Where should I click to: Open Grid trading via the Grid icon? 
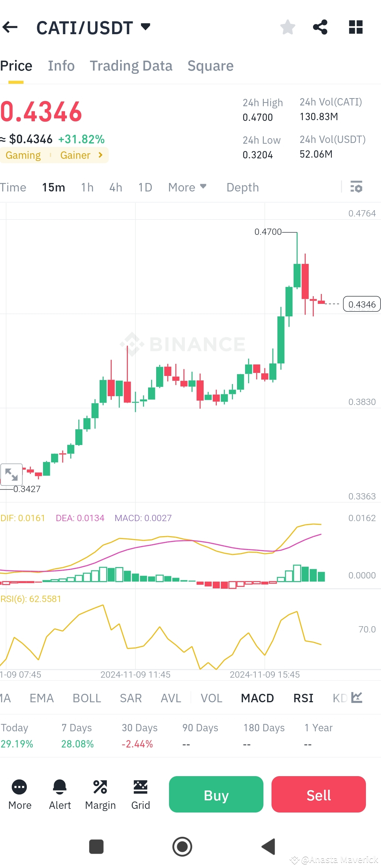coord(140,788)
